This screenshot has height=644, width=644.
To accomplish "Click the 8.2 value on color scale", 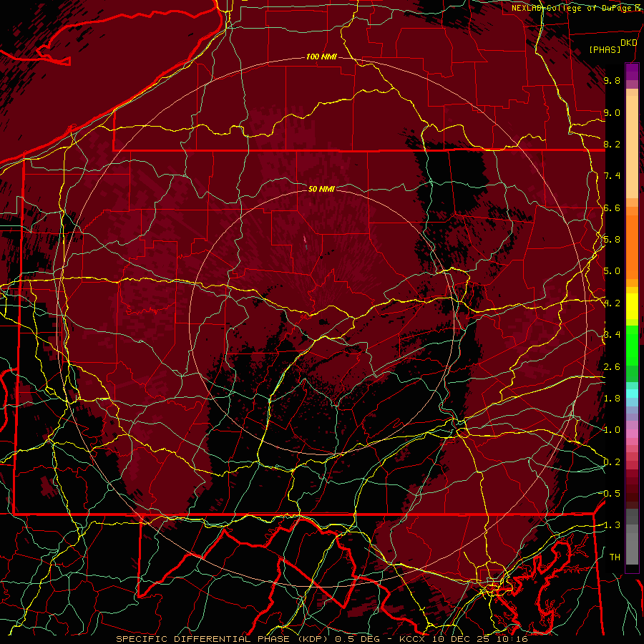I will [x=612, y=144].
